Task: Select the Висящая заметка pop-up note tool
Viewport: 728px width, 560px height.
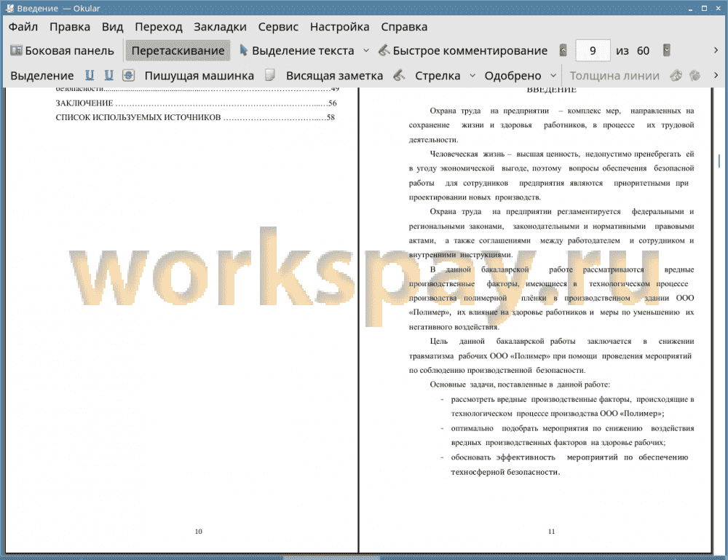Action: click(334, 76)
